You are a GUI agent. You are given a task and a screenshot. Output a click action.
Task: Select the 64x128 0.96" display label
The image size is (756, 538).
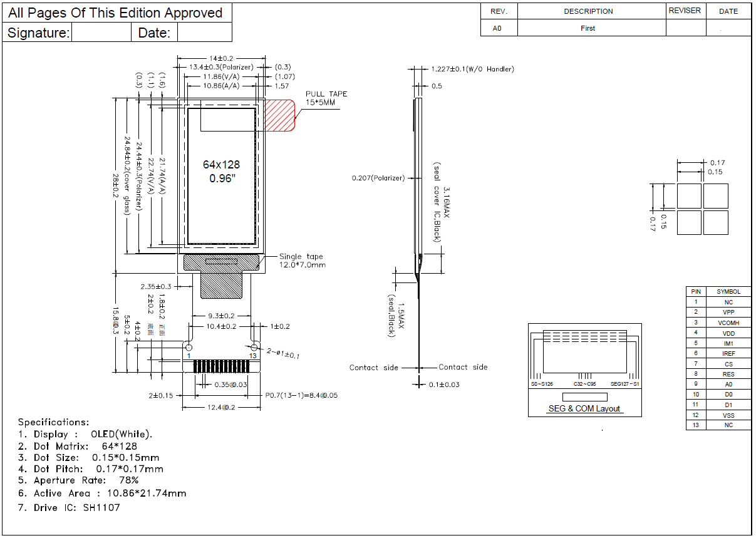pos(221,171)
